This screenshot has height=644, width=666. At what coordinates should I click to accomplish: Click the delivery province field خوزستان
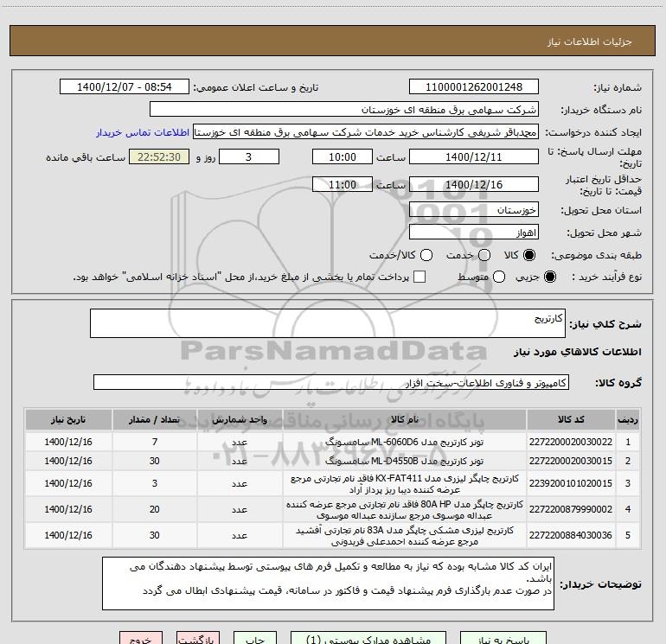(x=474, y=210)
